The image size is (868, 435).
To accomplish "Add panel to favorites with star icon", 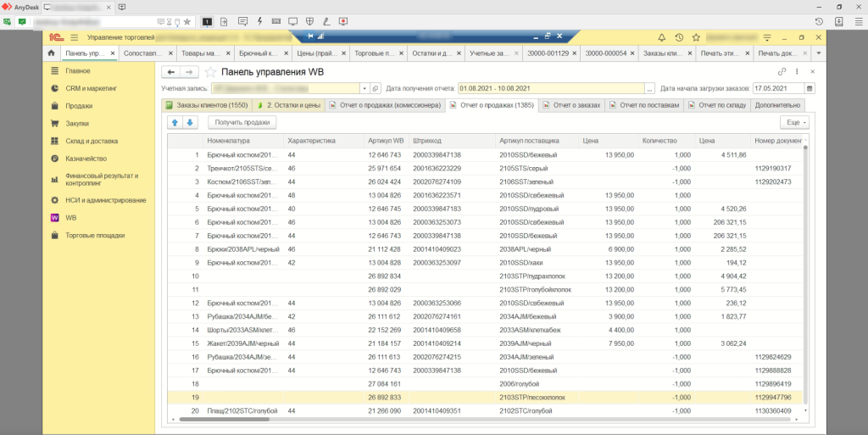I will [x=211, y=72].
